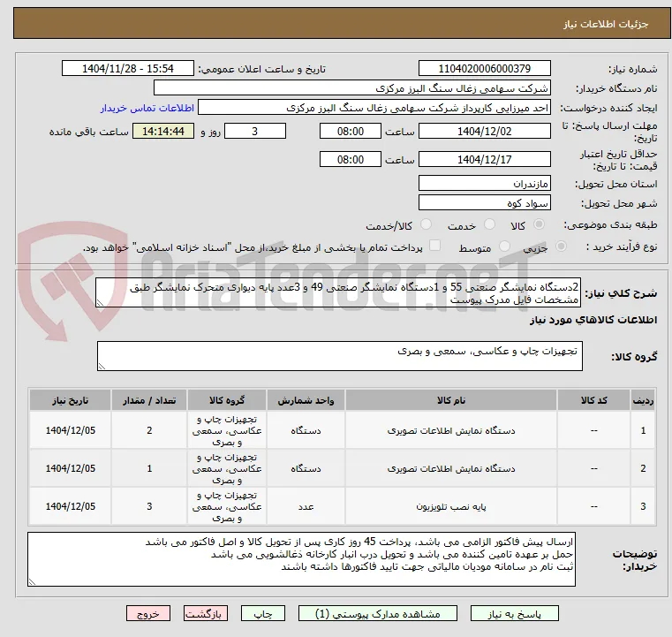The height and width of the screenshot is (637, 672).
Task: Select row 2 item دستگاه نمایش اطلاعات تصویری
Action: coord(451,468)
